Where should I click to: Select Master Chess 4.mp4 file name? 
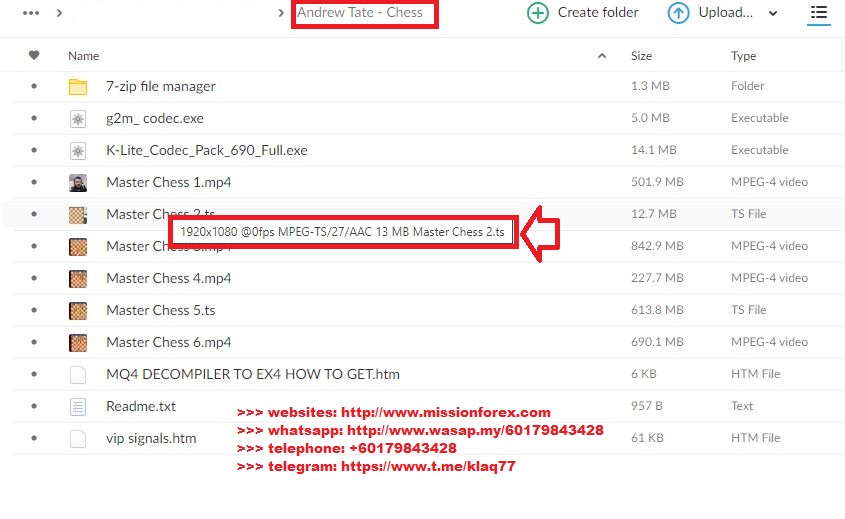pos(169,278)
